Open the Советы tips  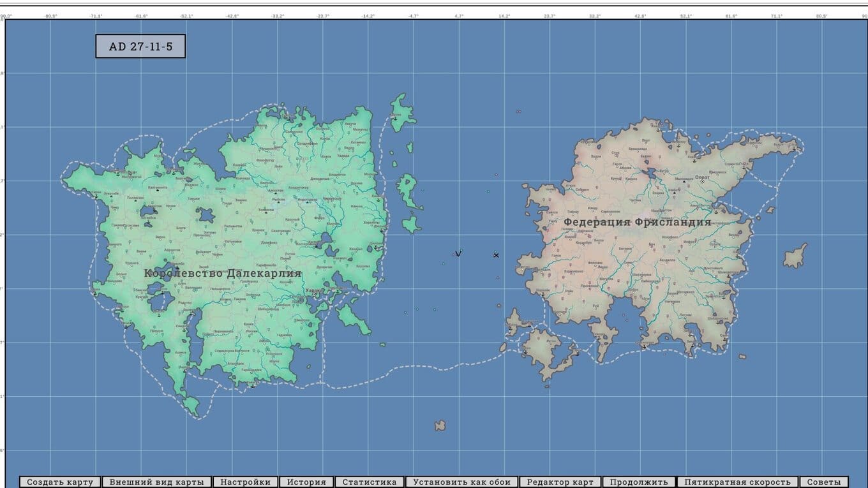tap(824, 482)
